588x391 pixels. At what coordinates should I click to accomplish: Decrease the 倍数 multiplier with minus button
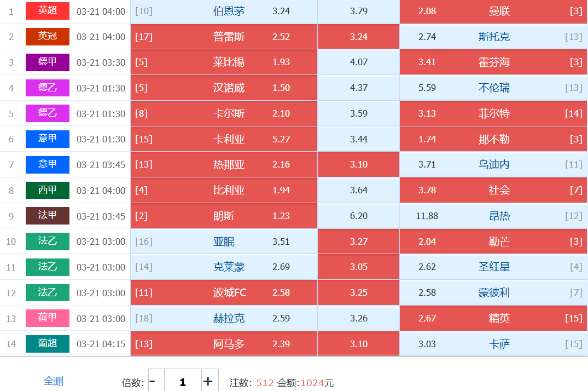pyautogui.click(x=153, y=381)
